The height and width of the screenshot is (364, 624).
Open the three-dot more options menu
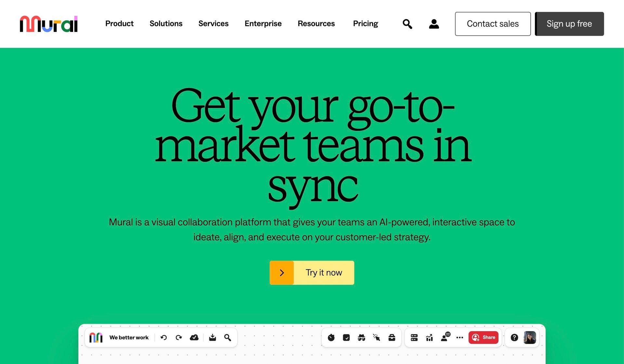(x=460, y=338)
